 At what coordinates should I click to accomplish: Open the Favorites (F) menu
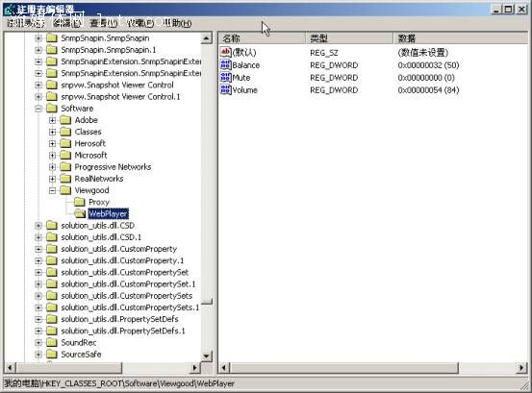point(140,23)
